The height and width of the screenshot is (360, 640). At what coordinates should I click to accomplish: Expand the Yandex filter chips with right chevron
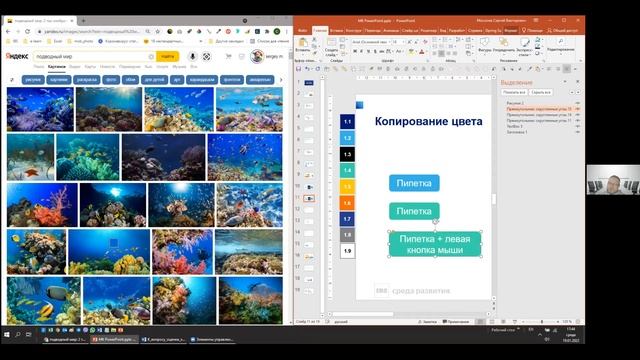pos(281,80)
